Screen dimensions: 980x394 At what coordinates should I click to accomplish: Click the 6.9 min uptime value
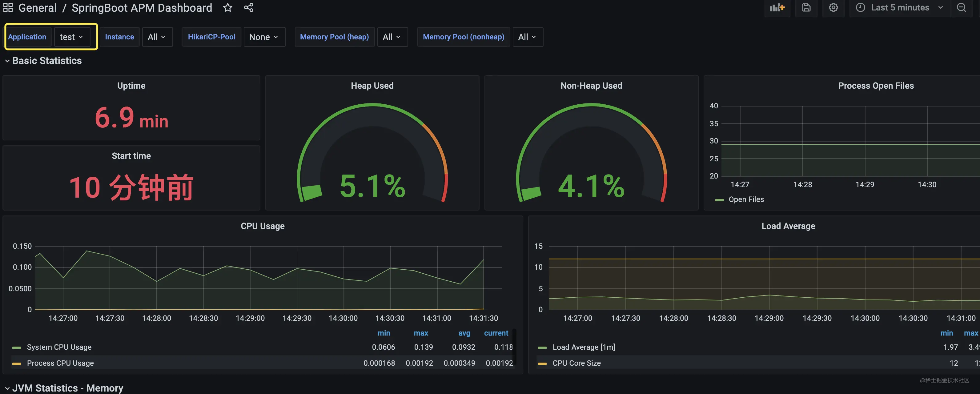click(x=131, y=118)
